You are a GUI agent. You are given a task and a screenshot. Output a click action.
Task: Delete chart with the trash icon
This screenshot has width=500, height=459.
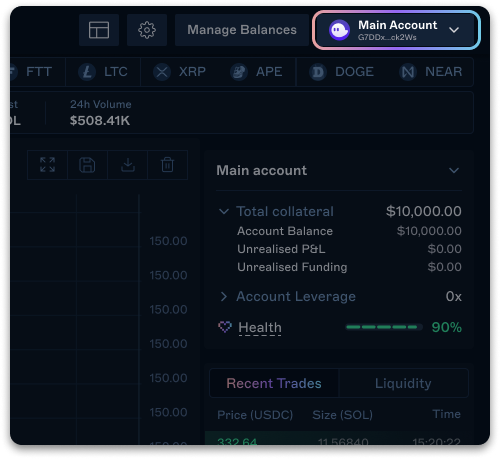(167, 165)
